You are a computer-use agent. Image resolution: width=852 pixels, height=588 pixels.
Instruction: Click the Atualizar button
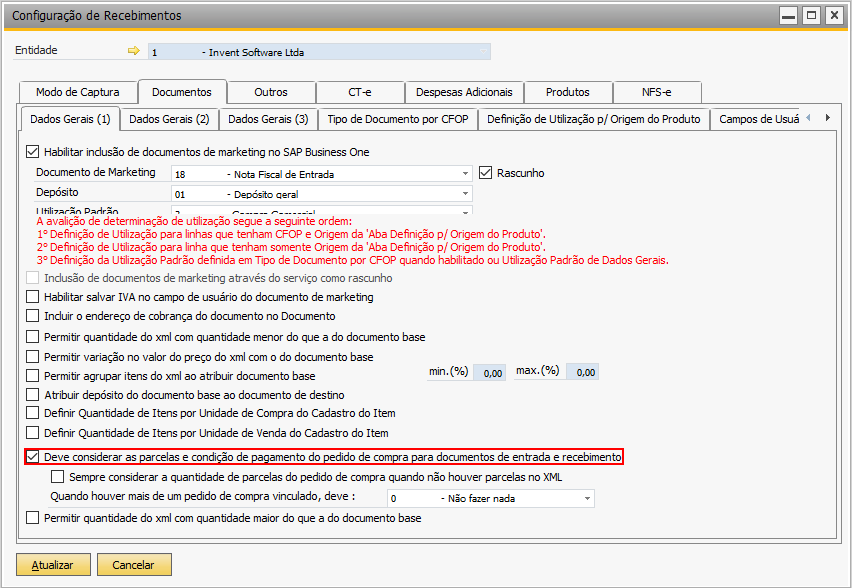(x=53, y=565)
